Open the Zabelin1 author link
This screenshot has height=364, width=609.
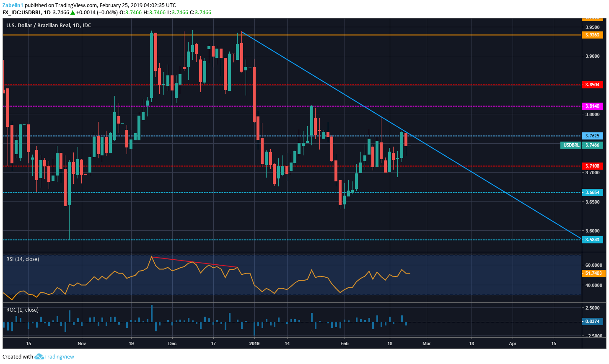click(x=13, y=5)
